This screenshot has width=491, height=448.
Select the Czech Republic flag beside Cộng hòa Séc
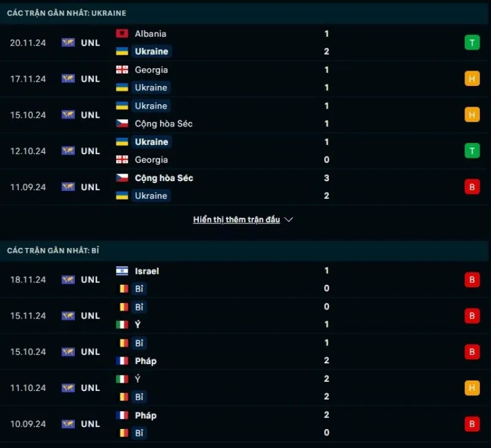[x=122, y=123]
